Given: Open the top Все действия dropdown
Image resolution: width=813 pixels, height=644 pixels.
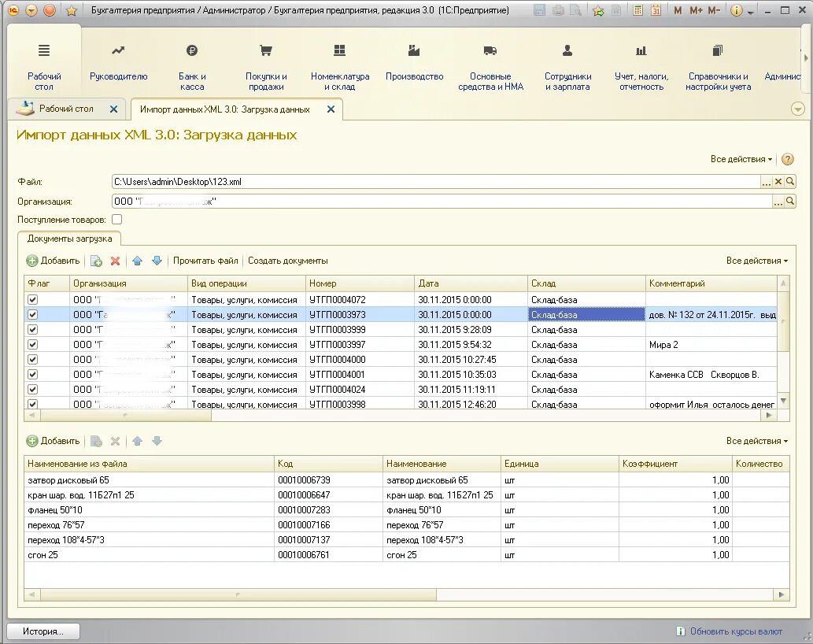Looking at the screenshot, I should 741,159.
